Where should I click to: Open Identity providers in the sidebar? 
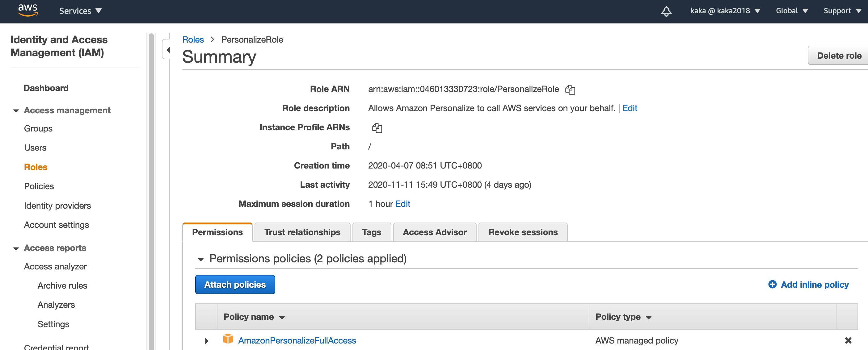pos(57,206)
